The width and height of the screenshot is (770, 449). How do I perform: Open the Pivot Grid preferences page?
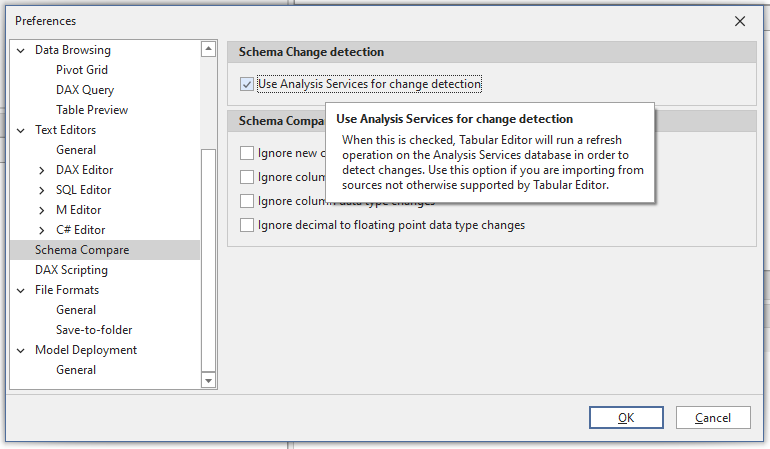coord(82,70)
